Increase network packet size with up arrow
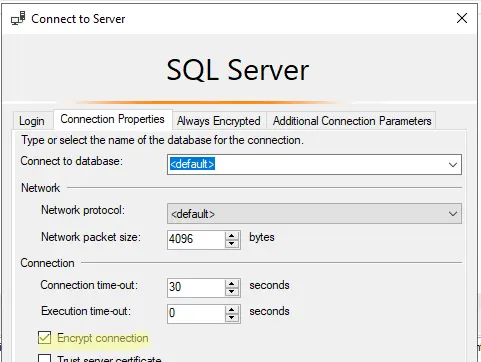 (232, 236)
